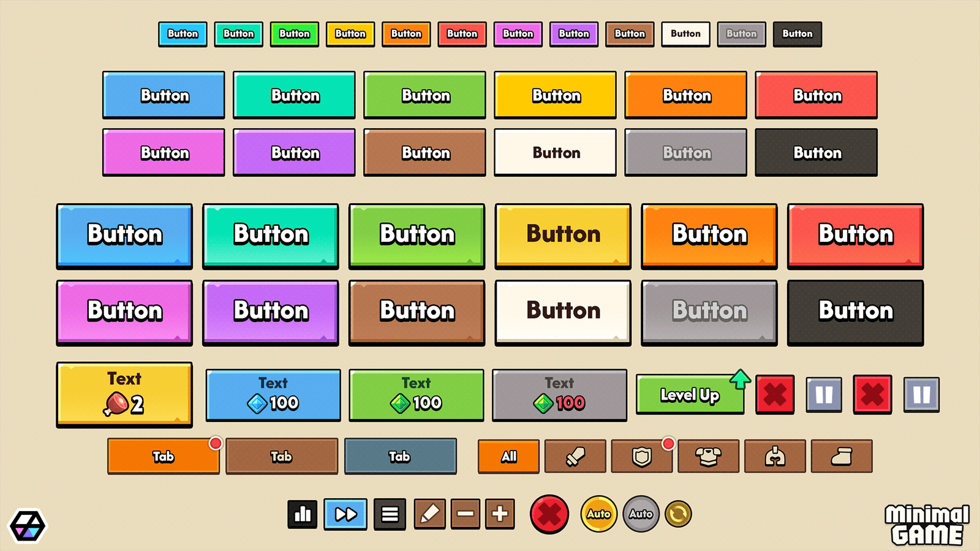Click the brown plus button

(500, 514)
